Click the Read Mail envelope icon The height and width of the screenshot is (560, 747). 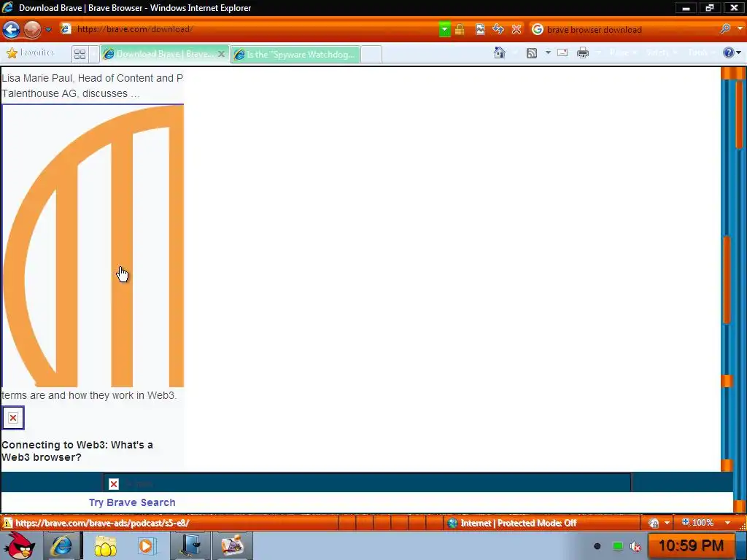tap(562, 52)
